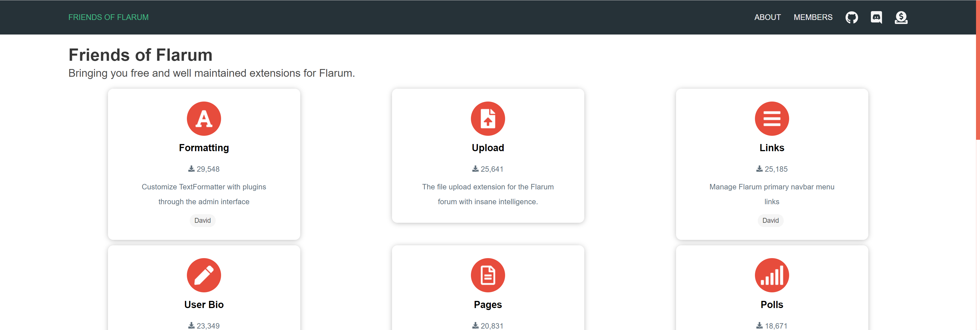Click the 25,641 download count
The image size is (980, 330).
tap(492, 169)
